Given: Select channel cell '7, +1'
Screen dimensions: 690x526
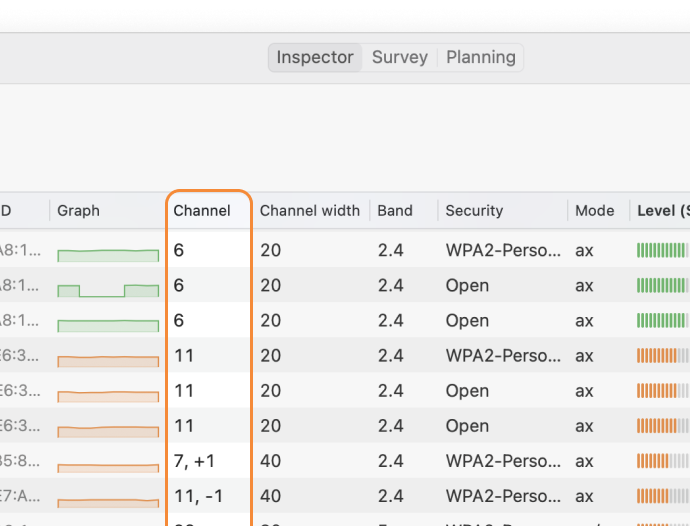Looking at the screenshot, I should click(x=194, y=461).
